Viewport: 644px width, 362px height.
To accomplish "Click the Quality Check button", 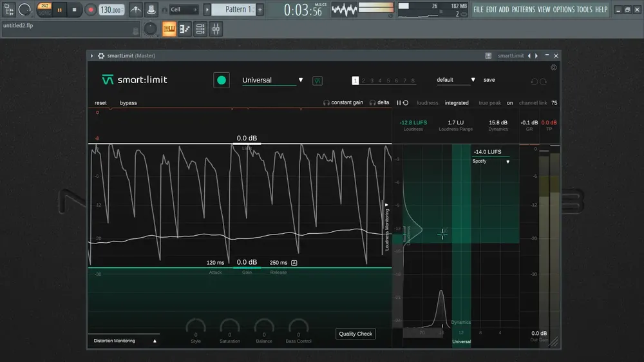I will 355,334.
